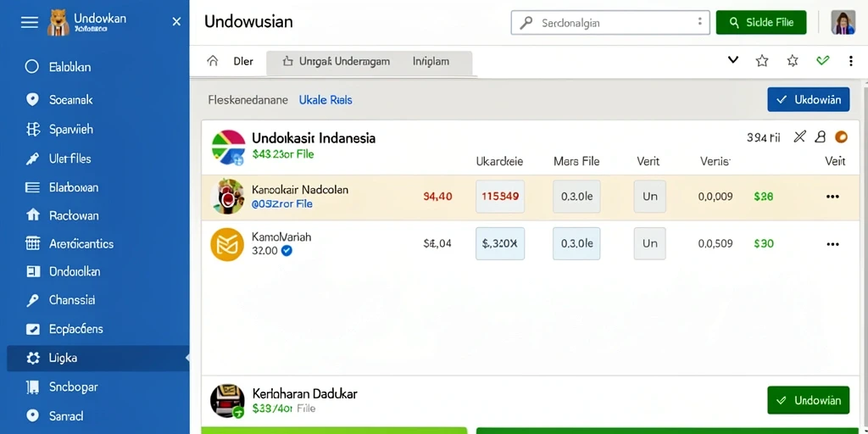Open the user avatar at the top right

point(843,22)
